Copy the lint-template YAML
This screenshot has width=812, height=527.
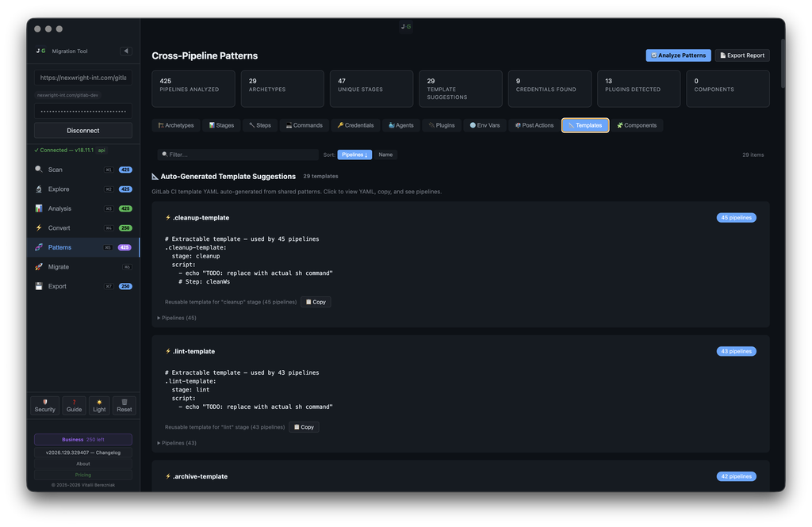click(304, 427)
